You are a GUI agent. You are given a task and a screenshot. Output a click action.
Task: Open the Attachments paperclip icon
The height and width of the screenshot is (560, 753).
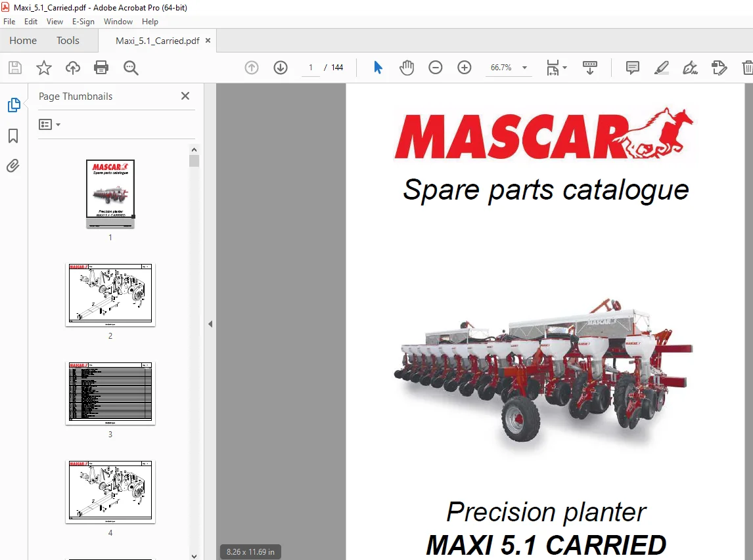[13, 166]
